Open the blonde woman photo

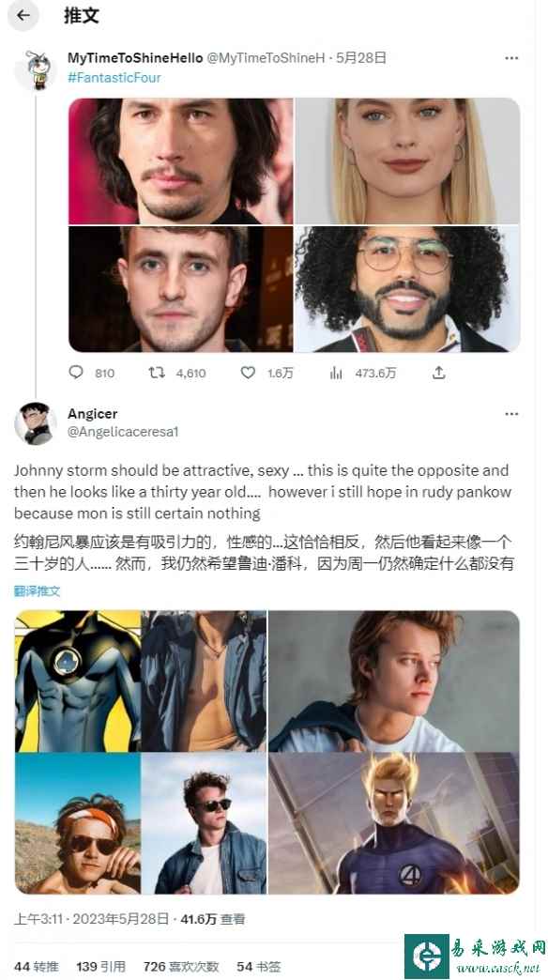407,161
